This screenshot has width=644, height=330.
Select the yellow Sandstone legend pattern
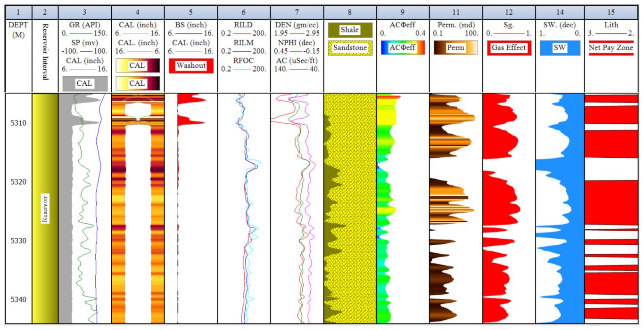coord(350,48)
